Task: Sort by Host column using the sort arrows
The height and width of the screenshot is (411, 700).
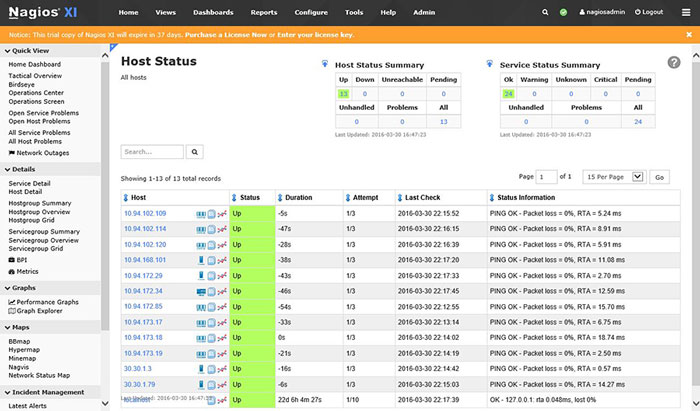Action: click(x=124, y=198)
